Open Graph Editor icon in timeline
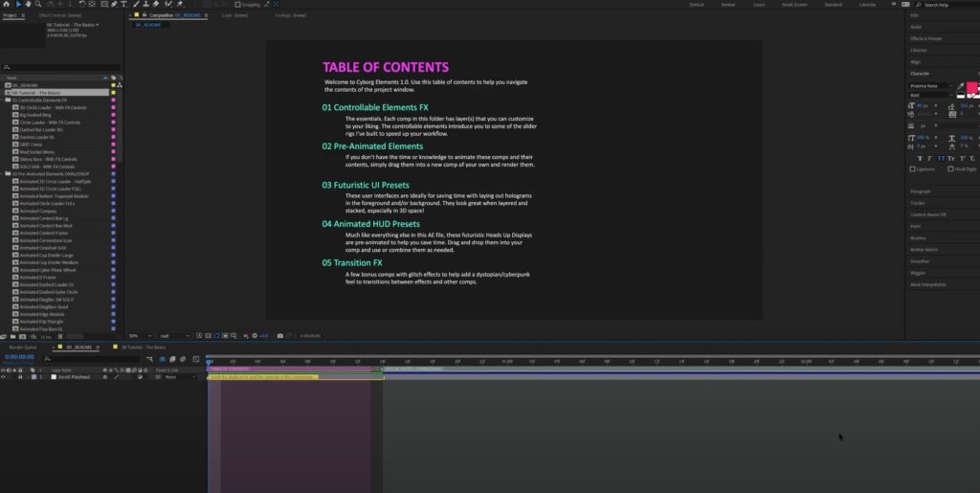Image resolution: width=980 pixels, height=493 pixels. (195, 359)
